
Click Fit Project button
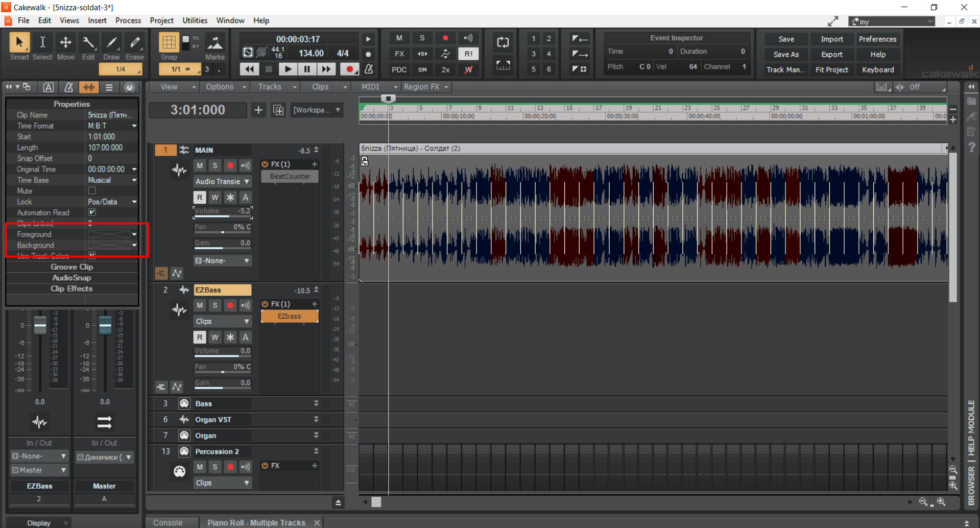pos(832,70)
